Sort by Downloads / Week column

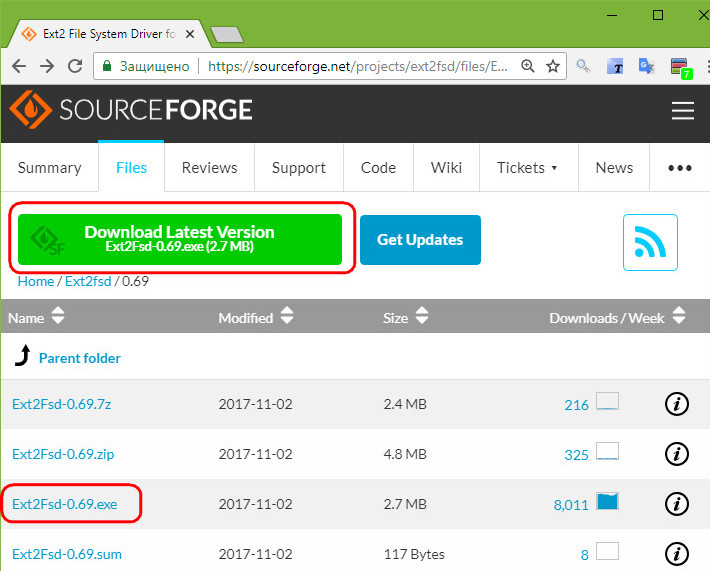coord(679,315)
